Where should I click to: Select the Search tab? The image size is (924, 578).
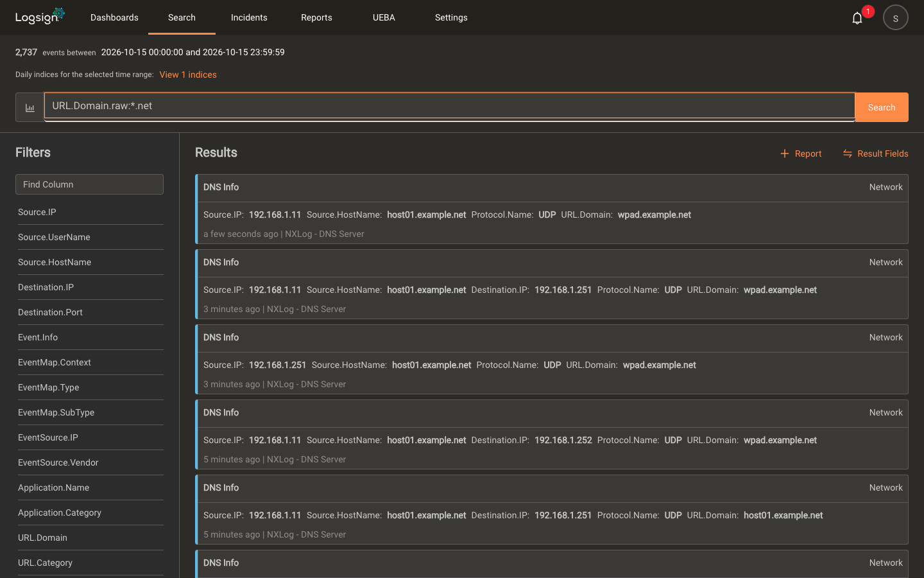(182, 17)
